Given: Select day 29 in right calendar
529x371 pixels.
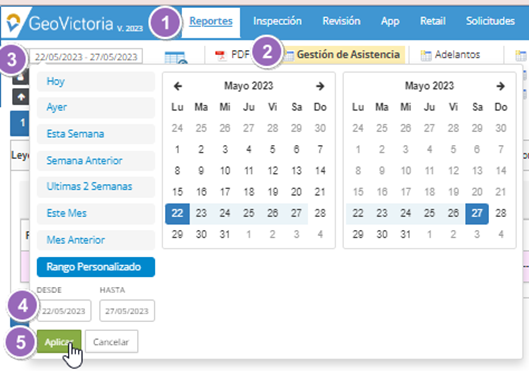Looking at the screenshot, I should [x=358, y=234].
